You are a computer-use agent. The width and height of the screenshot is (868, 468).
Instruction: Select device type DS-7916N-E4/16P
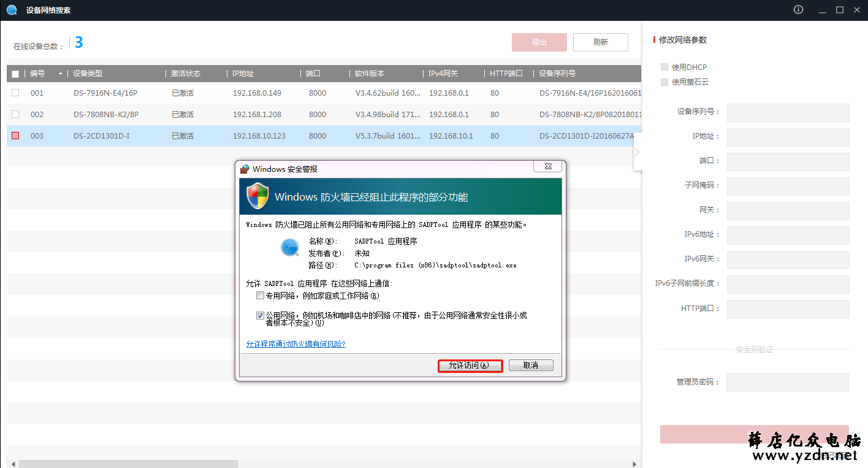[x=105, y=93]
